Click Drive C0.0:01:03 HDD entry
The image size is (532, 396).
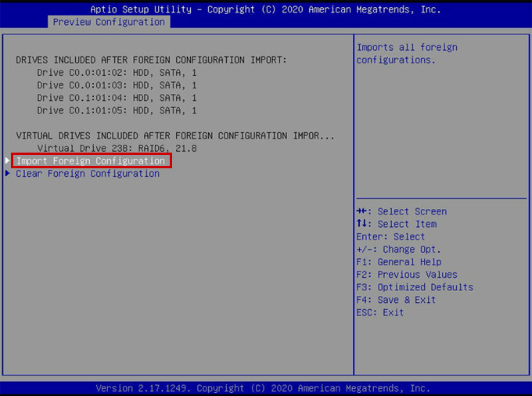tap(117, 85)
